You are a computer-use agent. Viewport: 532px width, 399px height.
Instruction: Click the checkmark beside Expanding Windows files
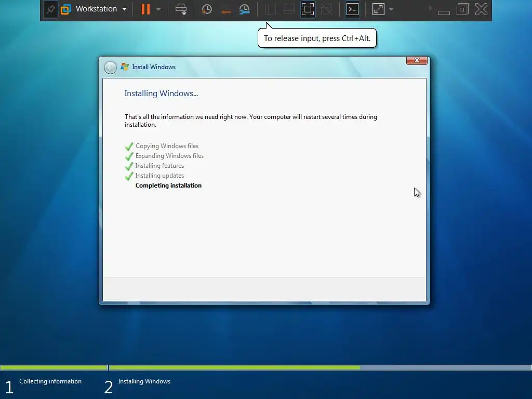pyautogui.click(x=129, y=156)
